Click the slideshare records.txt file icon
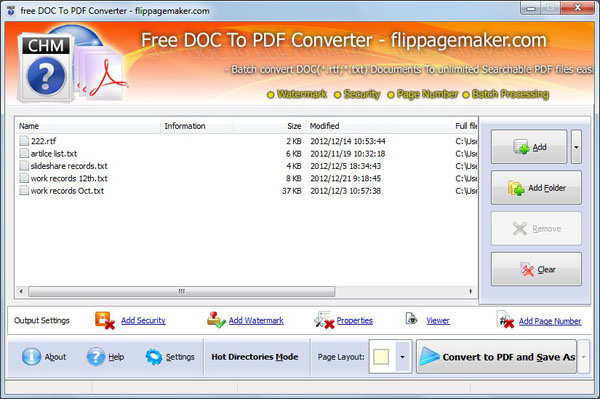The height and width of the screenshot is (399, 600). pos(24,166)
